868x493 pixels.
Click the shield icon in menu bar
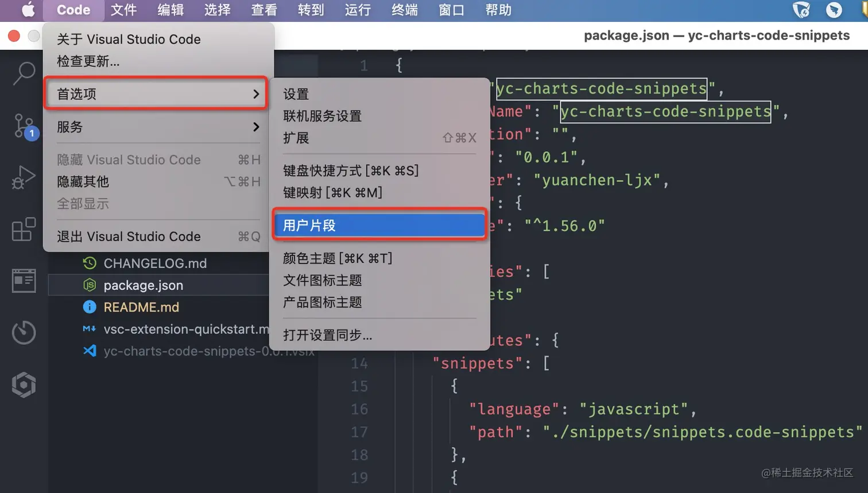click(801, 10)
